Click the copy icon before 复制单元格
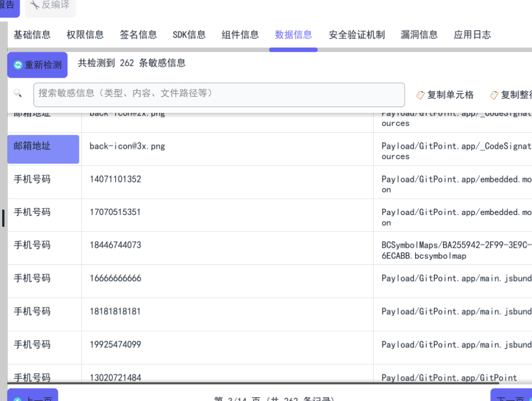The width and height of the screenshot is (532, 401). pos(421,95)
